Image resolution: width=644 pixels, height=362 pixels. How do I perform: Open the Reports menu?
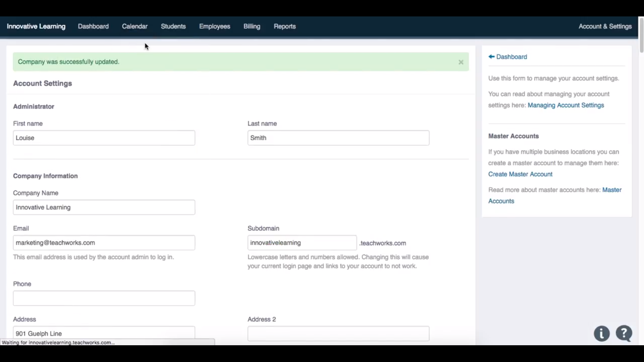284,26
